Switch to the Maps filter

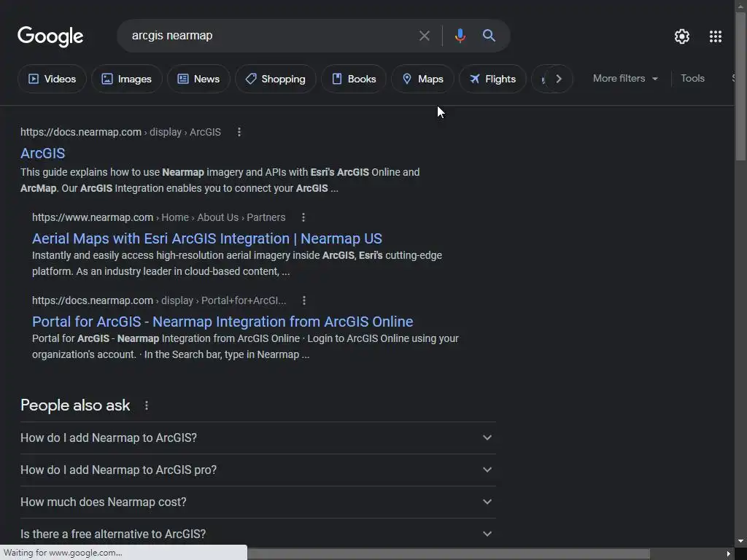tap(422, 79)
